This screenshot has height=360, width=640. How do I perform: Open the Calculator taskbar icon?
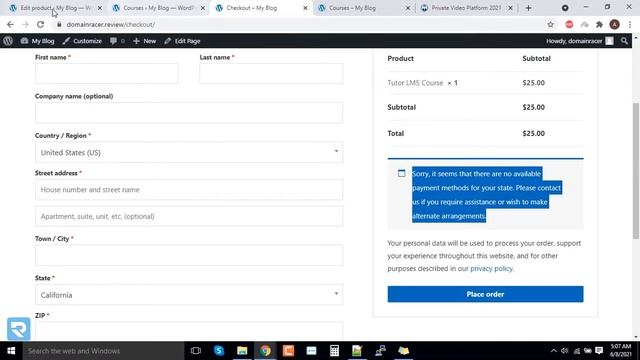334,351
